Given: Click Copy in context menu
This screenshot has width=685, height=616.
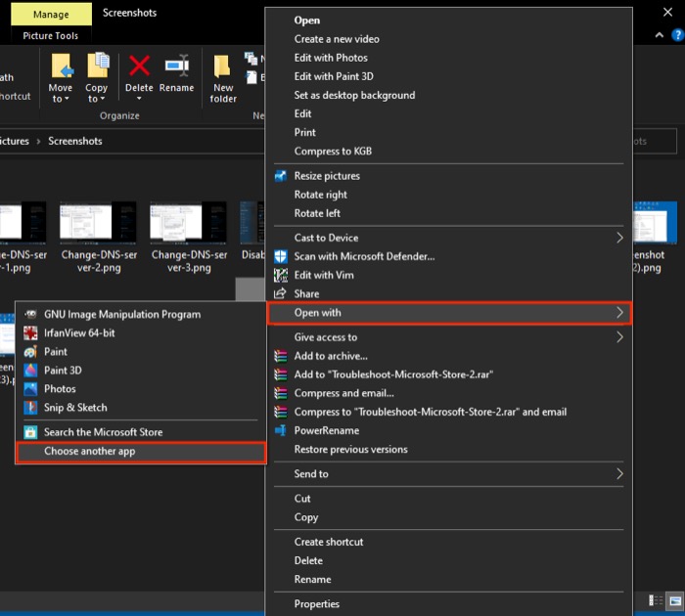Looking at the screenshot, I should (x=448, y=517).
